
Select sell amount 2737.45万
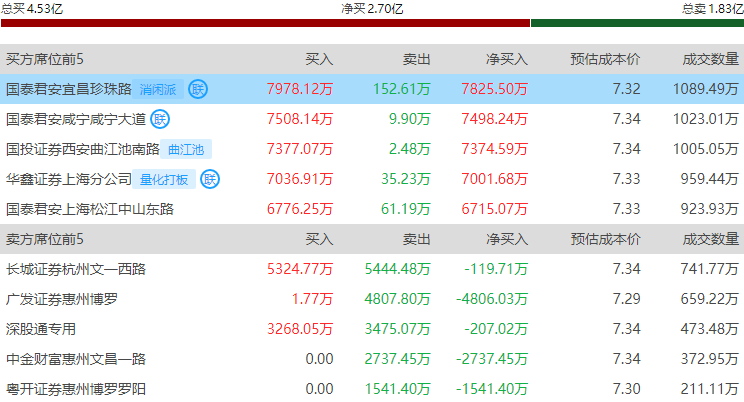coord(398,359)
